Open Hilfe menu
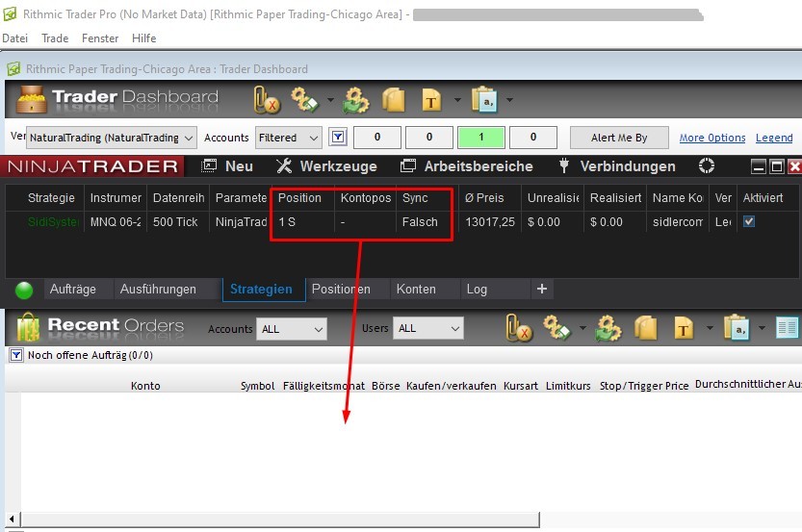The image size is (802, 532). pyautogui.click(x=143, y=38)
